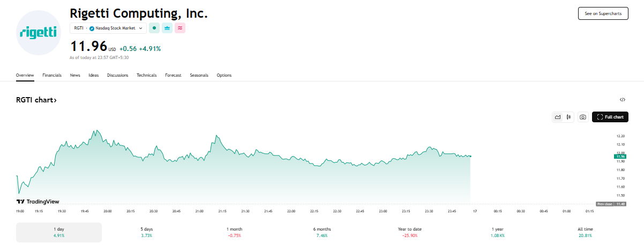Viewport: 644px width, 251px height.
Task: Open the RGTI Nasdaq Stock Market dropdown
Action: [x=108, y=28]
